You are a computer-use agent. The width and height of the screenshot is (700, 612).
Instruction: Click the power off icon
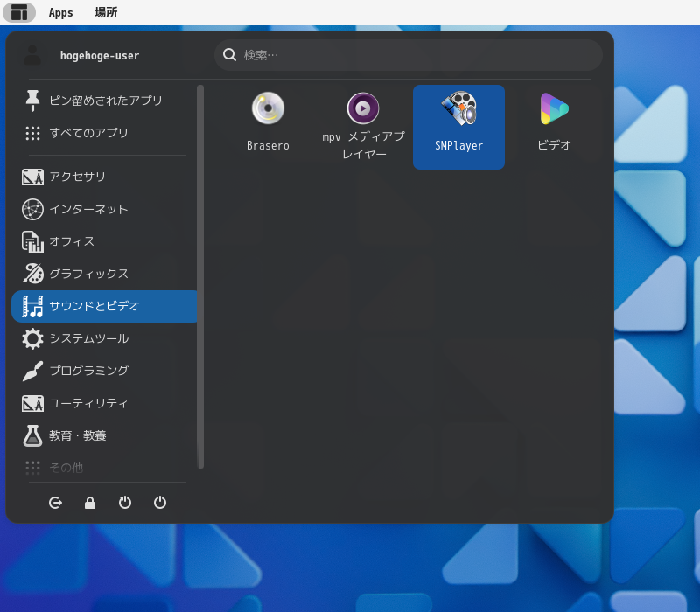point(160,503)
